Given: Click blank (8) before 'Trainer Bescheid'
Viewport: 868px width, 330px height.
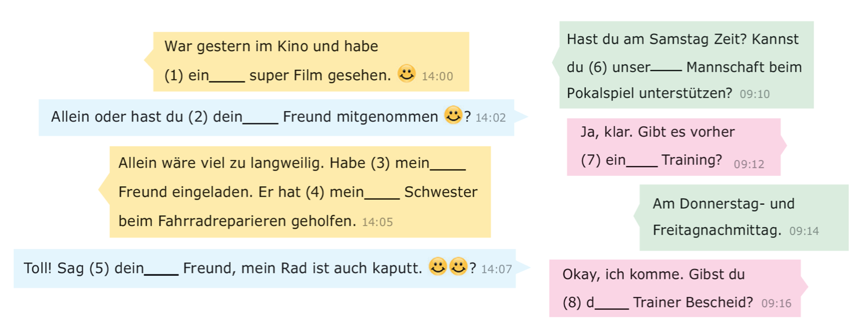Looking at the screenshot, I should (x=612, y=304).
